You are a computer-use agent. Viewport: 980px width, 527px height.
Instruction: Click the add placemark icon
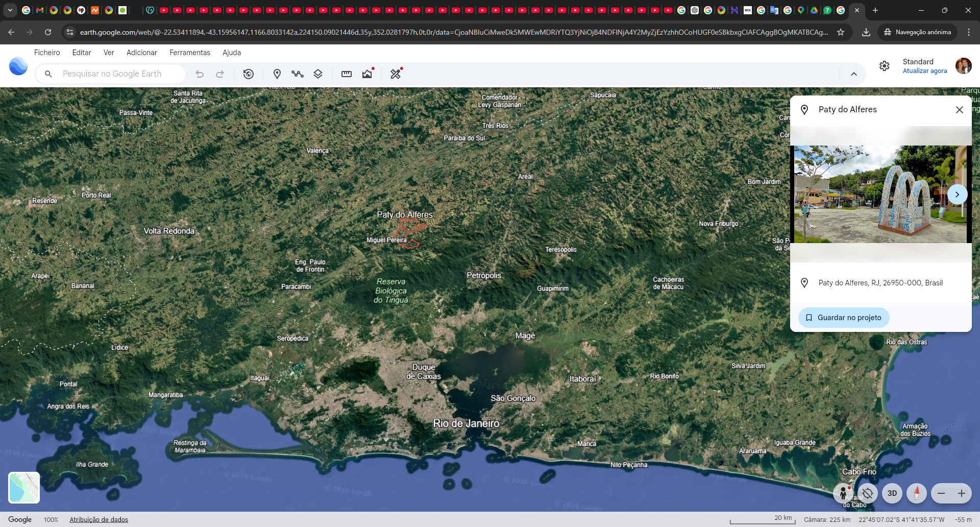pos(277,74)
